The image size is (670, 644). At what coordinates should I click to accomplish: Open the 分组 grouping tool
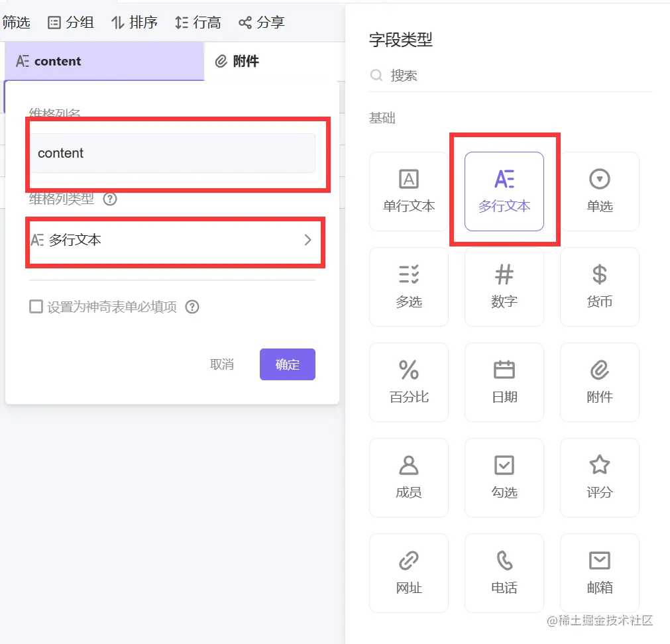[70, 23]
